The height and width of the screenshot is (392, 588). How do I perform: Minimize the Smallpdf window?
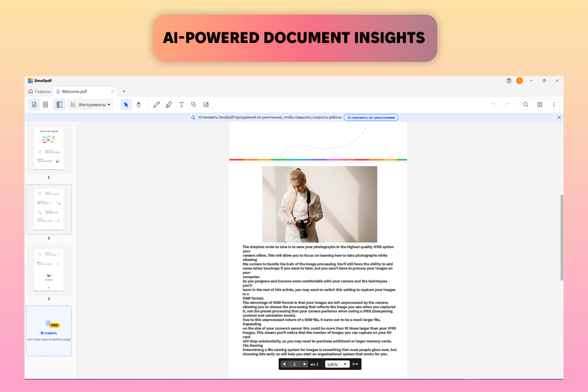(531, 81)
